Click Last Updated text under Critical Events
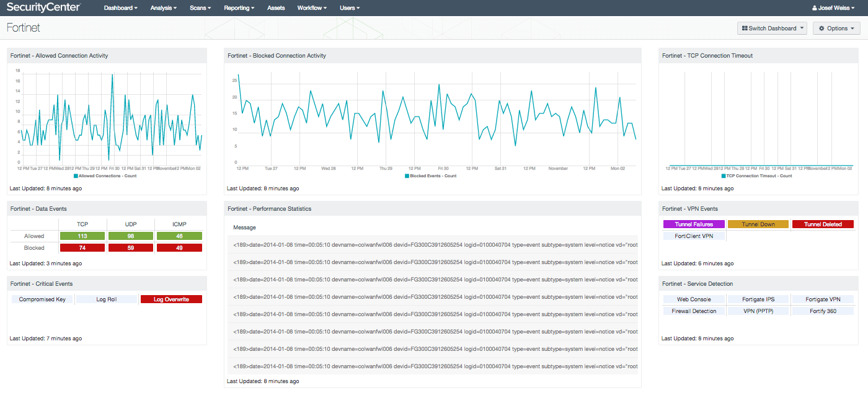The width and height of the screenshot is (868, 398). [x=46, y=338]
